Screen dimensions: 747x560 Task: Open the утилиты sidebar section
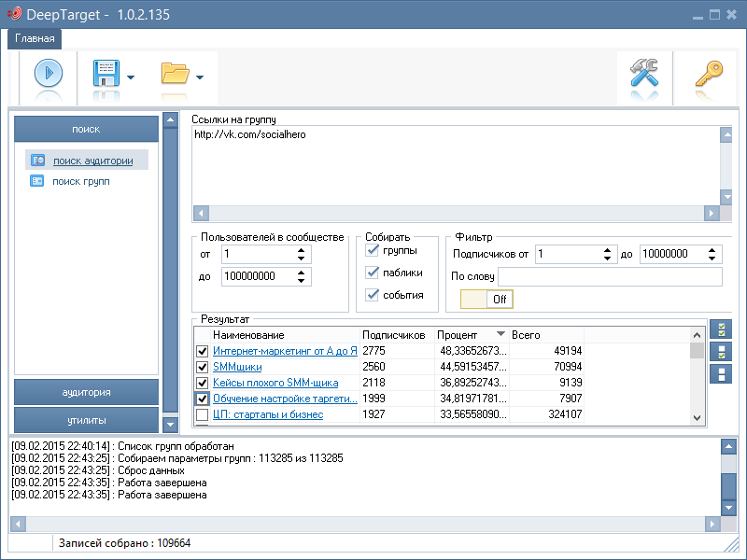click(x=86, y=420)
